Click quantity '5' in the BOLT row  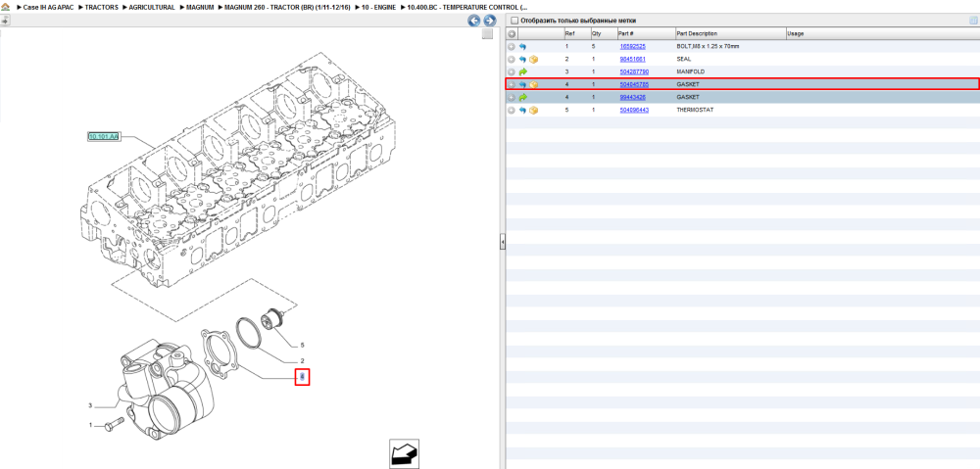[x=594, y=47]
